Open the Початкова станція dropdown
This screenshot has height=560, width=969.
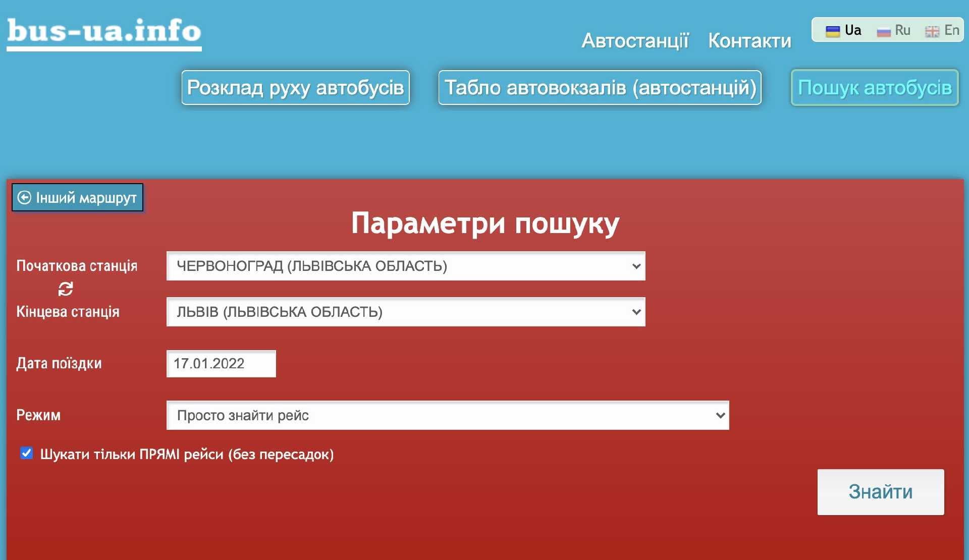pos(405,266)
